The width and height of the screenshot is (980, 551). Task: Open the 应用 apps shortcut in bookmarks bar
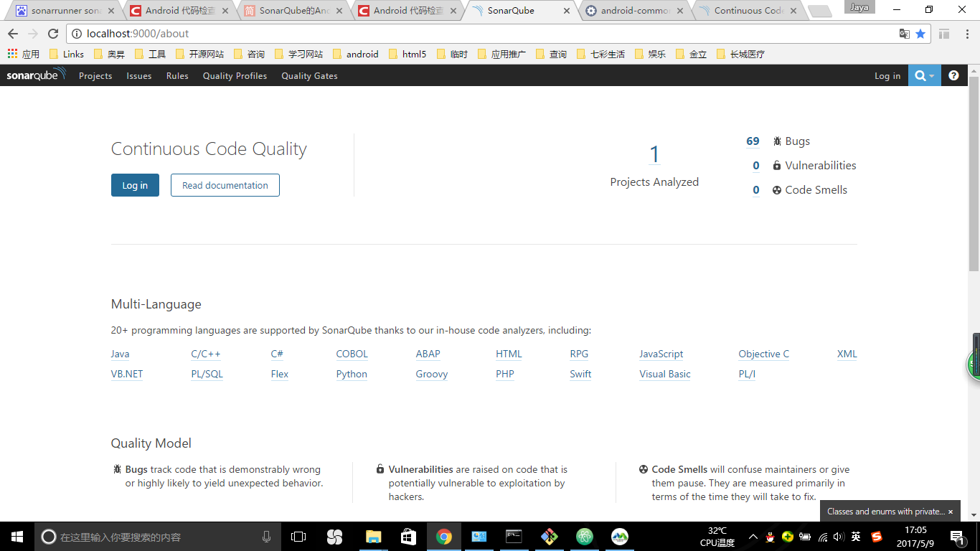(24, 54)
